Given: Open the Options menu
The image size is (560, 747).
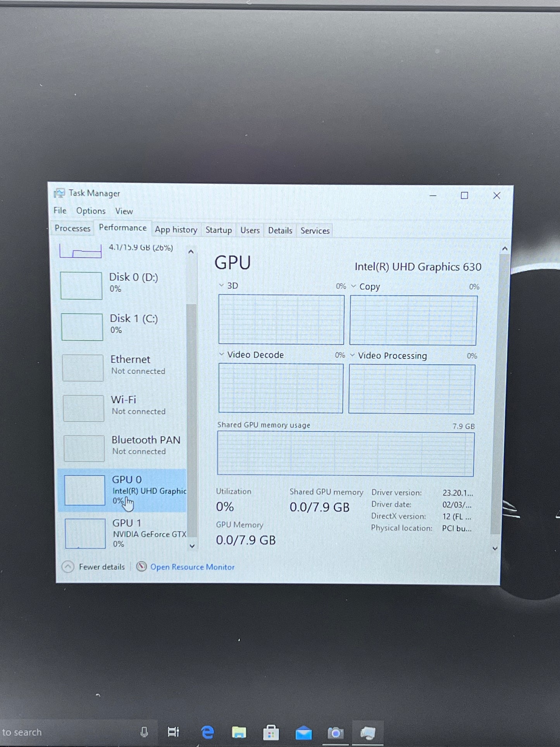Looking at the screenshot, I should coord(91,211).
